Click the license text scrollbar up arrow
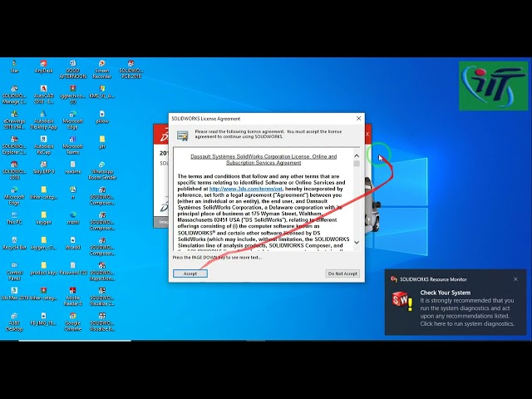532x399 pixels. [357, 155]
